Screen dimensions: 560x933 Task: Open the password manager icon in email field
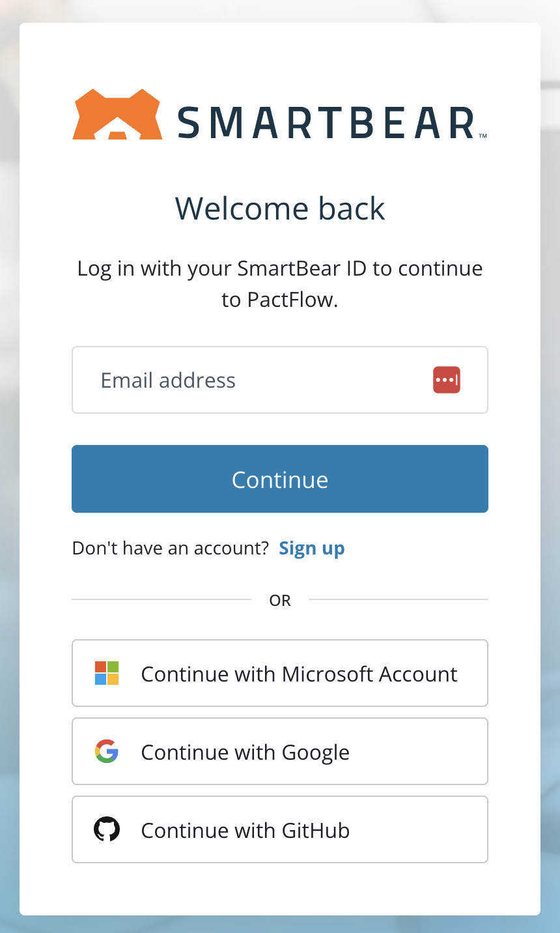coord(447,380)
